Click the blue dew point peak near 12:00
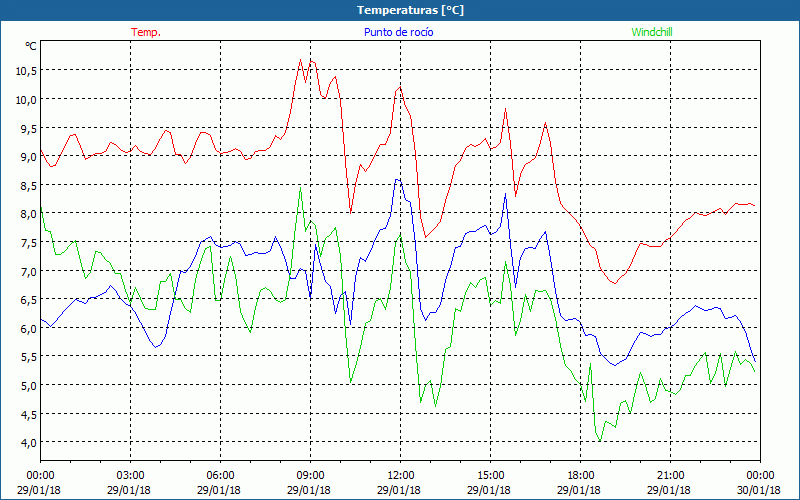The image size is (800, 500). click(398, 180)
